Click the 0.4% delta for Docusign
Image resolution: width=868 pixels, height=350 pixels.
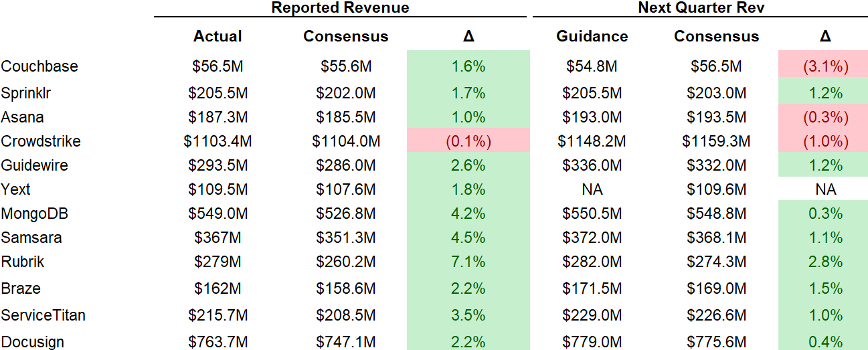(822, 339)
